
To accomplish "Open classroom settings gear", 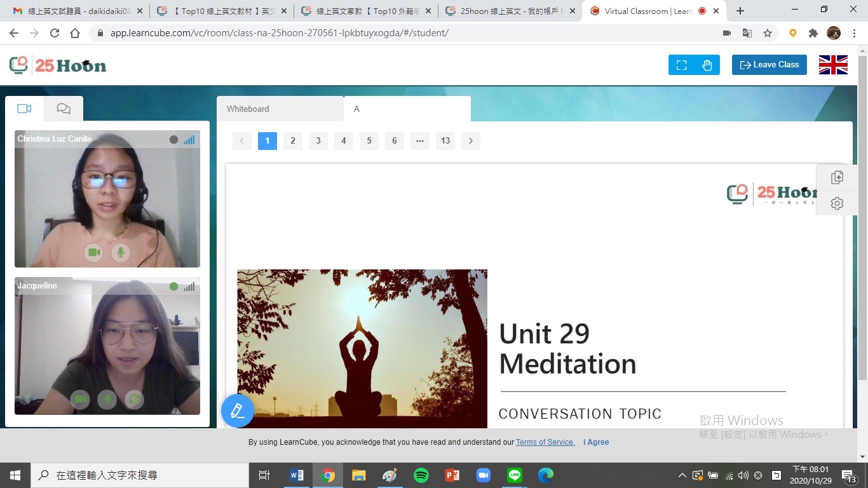I will pos(837,203).
